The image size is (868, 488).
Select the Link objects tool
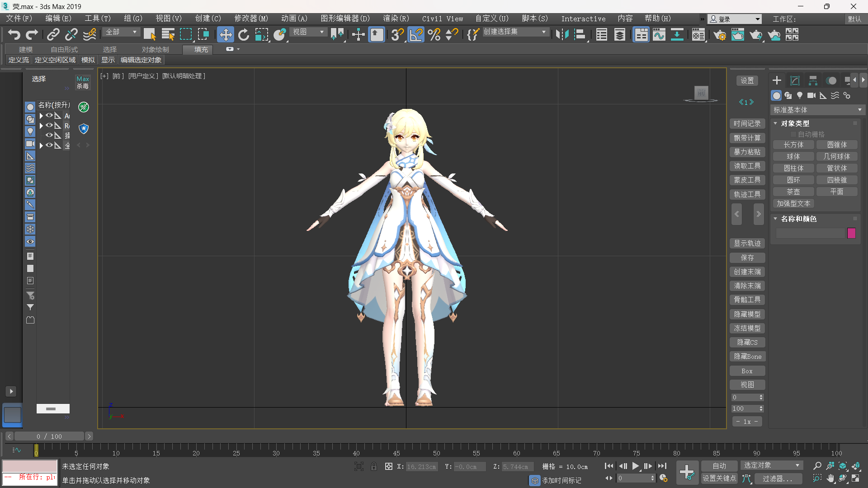coord(53,35)
